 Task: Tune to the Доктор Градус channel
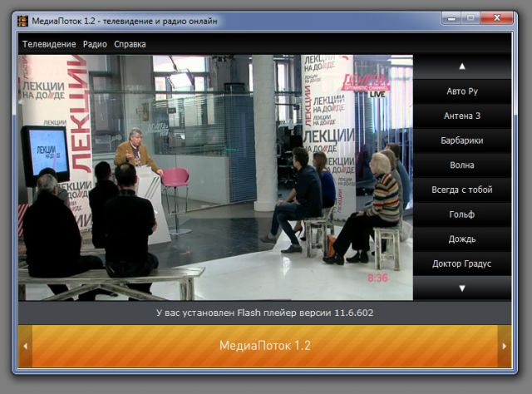[x=462, y=263]
